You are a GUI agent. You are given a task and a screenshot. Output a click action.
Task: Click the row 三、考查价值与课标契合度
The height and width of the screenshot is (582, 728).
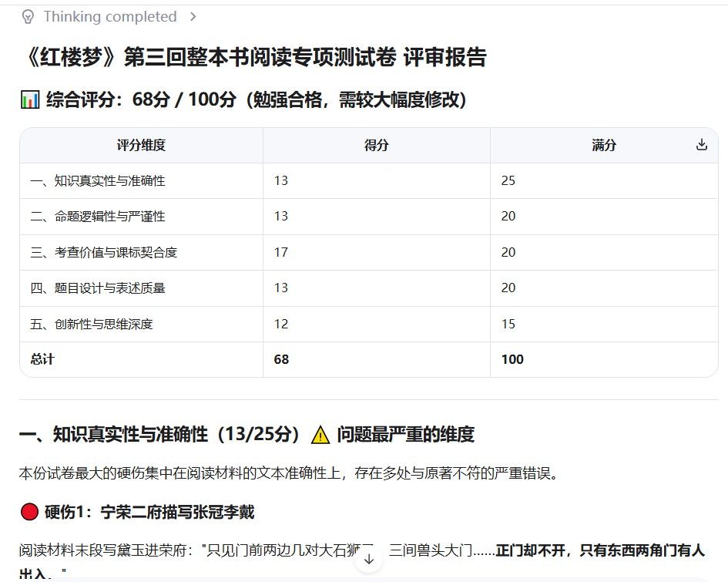[369, 252]
